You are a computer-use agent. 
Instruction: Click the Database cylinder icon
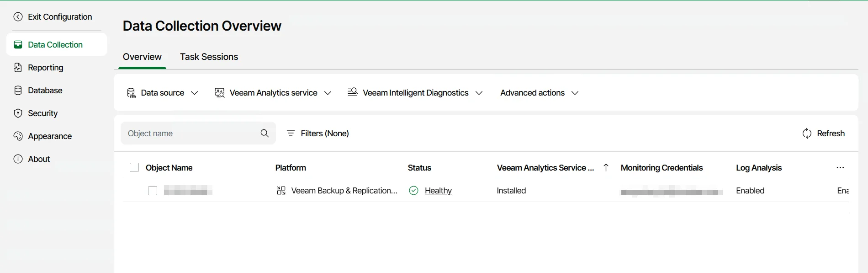click(18, 91)
